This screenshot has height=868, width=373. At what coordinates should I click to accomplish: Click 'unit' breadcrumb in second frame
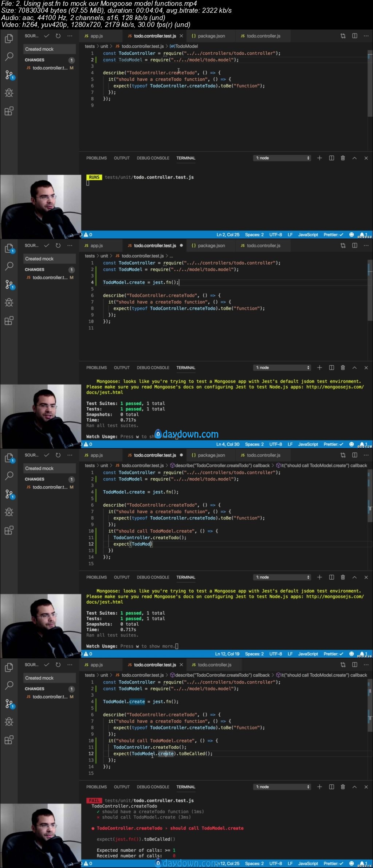[x=104, y=256]
